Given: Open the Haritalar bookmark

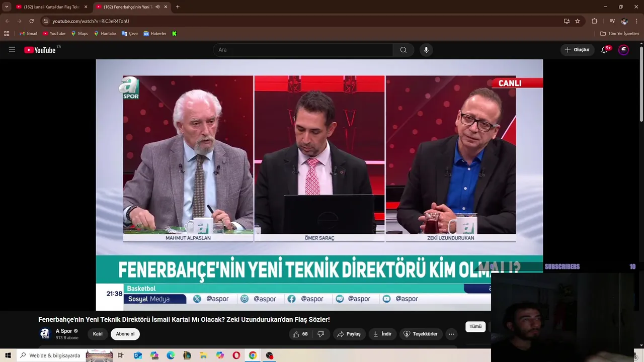Looking at the screenshot, I should [105, 34].
